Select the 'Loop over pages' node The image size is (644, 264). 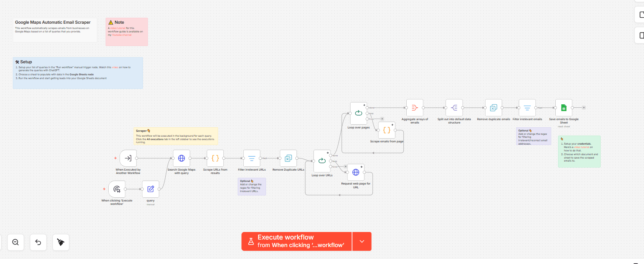click(x=358, y=113)
